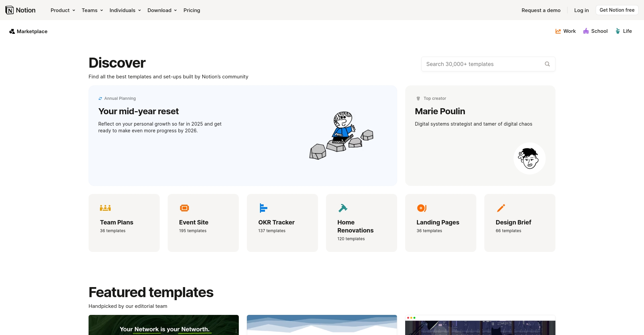Click the Discover heading
Image resolution: width=644 pixels, height=335 pixels.
click(x=117, y=63)
